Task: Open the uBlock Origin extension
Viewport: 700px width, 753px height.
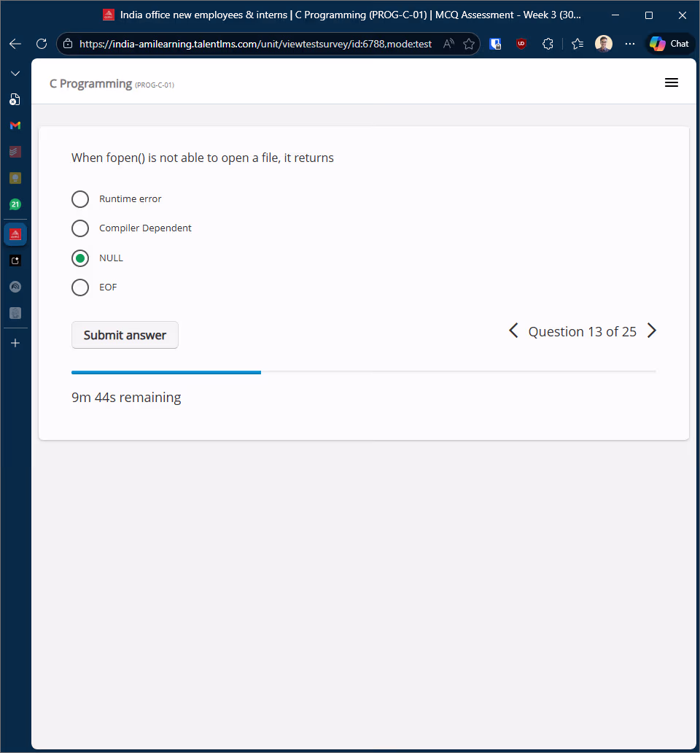Action: coord(521,44)
